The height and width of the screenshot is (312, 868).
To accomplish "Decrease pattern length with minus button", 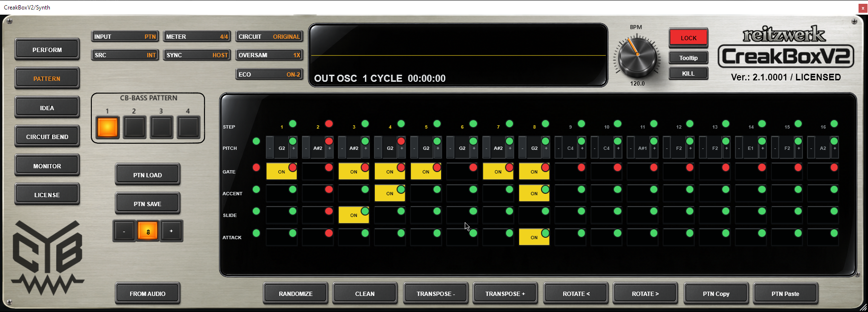I will point(124,231).
